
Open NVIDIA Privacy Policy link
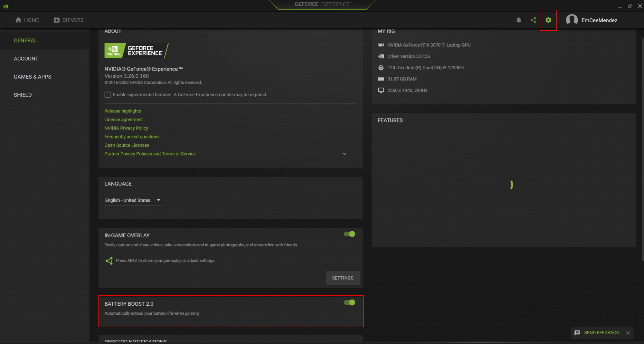tap(126, 128)
